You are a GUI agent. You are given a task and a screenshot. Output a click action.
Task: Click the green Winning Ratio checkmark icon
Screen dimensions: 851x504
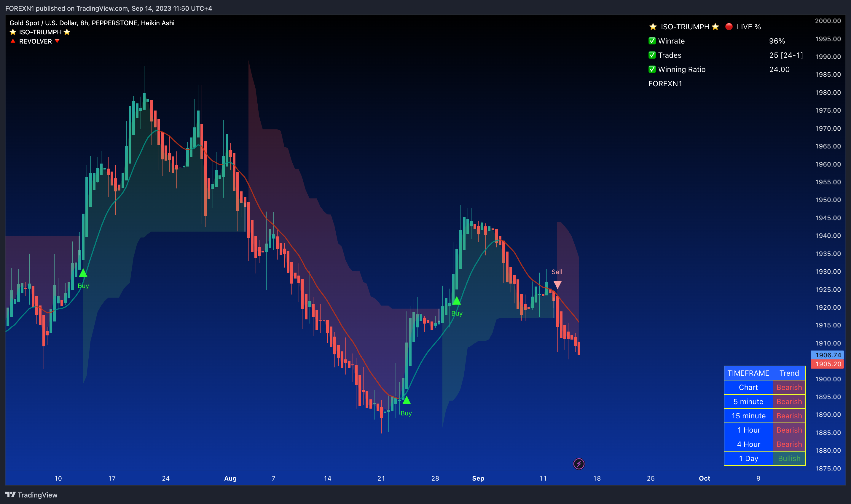(652, 69)
